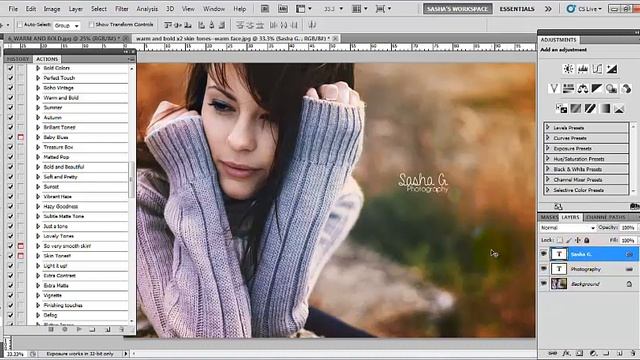Viewport: 640px width, 360px height.
Task: Add a Gradient Map adjustment
Action: 604,108
